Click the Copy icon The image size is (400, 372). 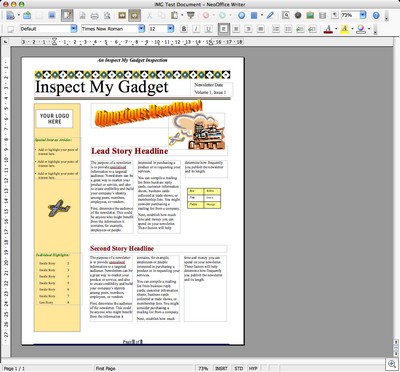tap(162, 15)
